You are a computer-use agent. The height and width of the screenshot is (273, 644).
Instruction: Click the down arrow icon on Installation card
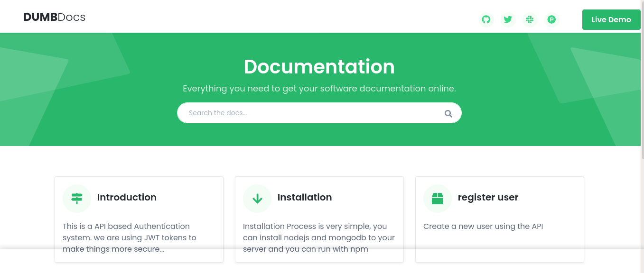pos(257,198)
